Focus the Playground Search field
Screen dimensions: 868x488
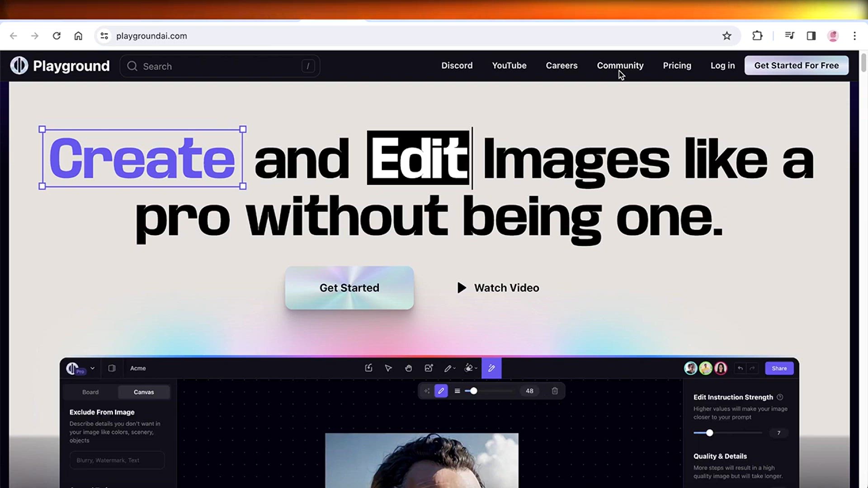tap(220, 66)
